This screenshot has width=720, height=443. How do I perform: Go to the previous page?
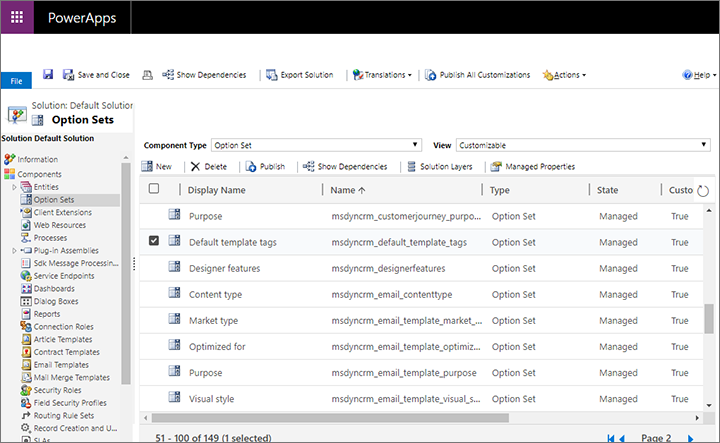pos(622,438)
